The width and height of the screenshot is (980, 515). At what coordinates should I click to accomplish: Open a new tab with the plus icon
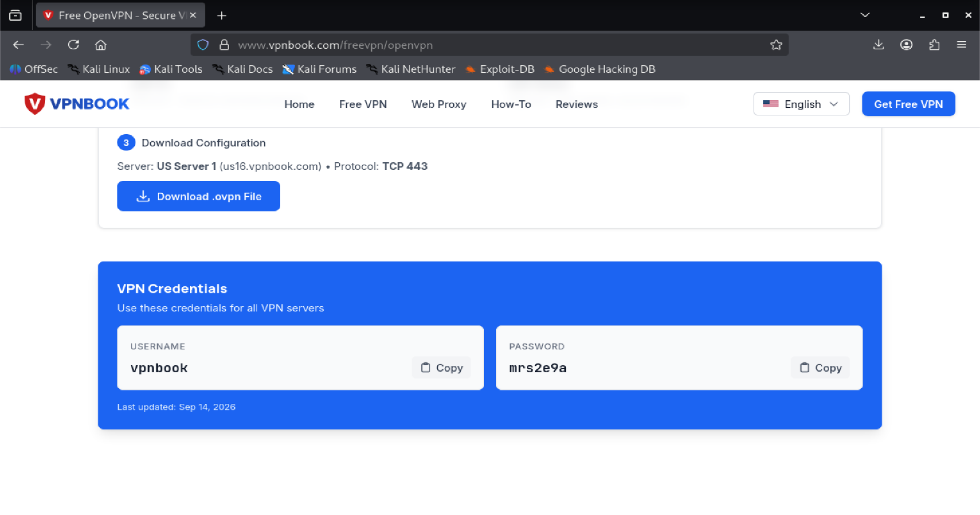click(x=222, y=15)
